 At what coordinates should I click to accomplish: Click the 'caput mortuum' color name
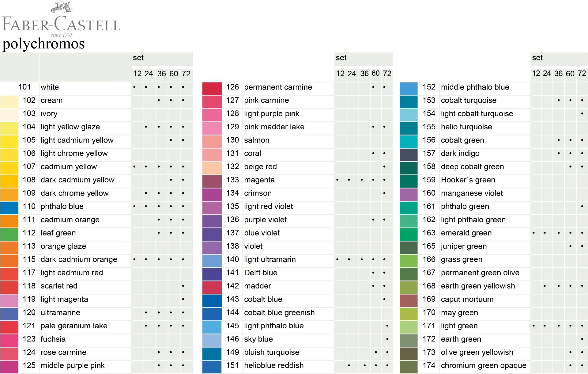pyautogui.click(x=467, y=299)
